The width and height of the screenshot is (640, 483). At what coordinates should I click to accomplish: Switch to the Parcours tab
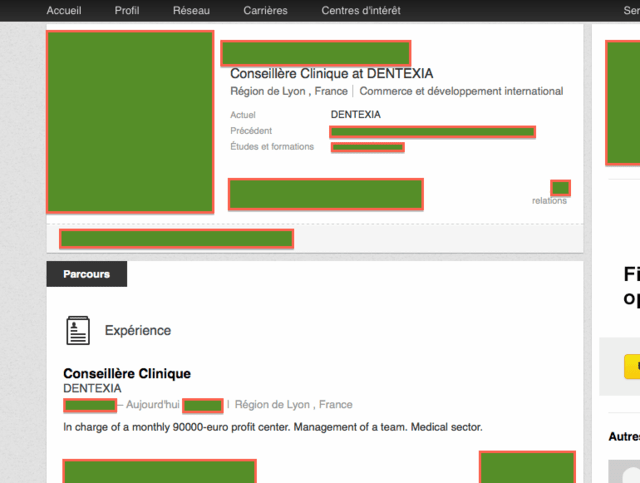click(86, 273)
